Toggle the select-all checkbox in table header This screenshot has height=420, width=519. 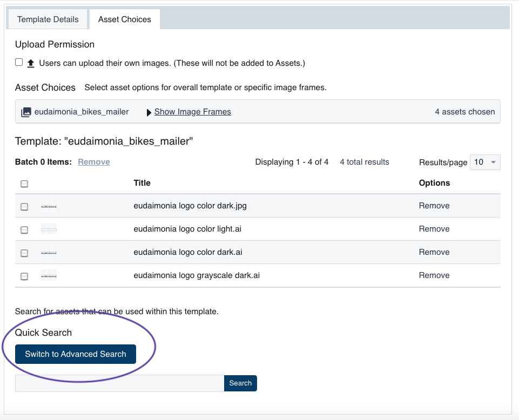point(24,184)
